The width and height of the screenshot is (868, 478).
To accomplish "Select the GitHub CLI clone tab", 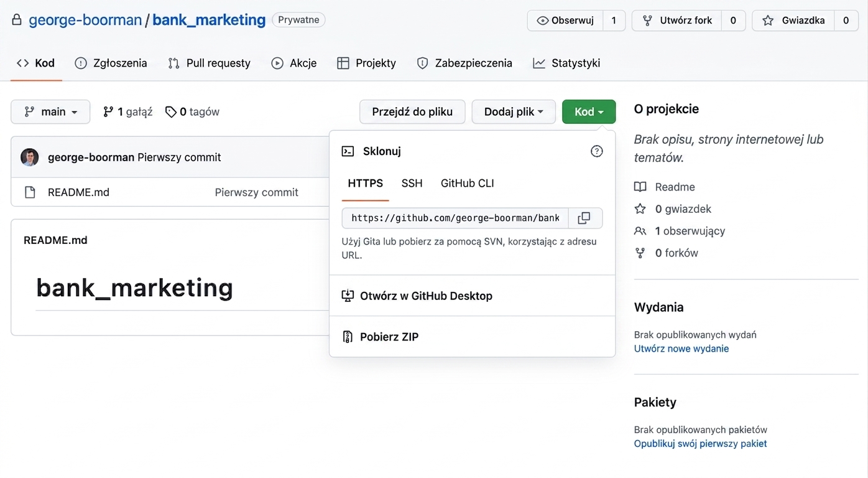I will point(468,184).
